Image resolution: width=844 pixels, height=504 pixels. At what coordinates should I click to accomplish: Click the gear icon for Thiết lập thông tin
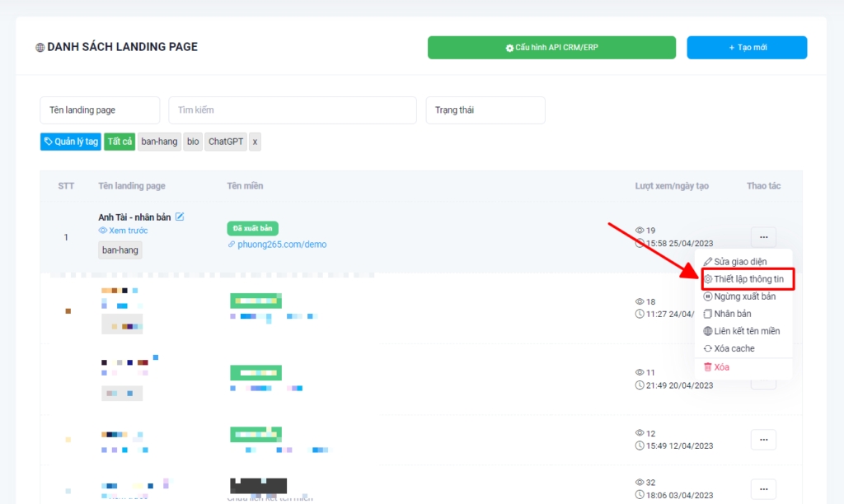(708, 280)
